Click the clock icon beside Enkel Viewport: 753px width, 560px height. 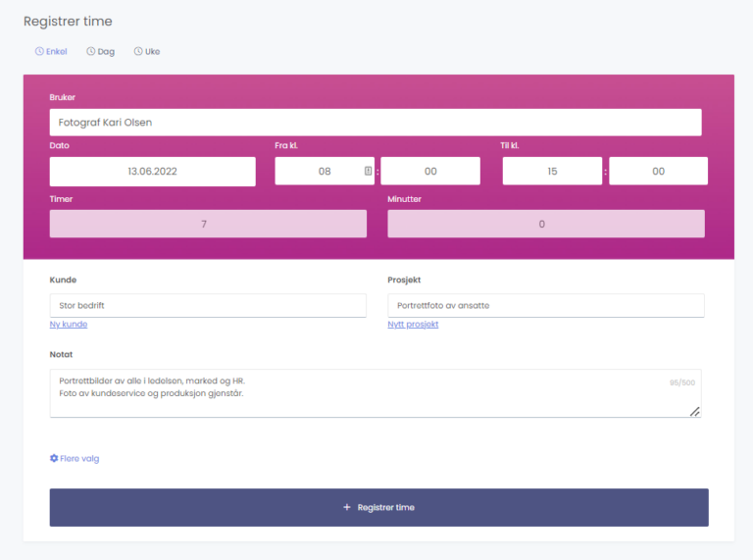click(x=39, y=51)
